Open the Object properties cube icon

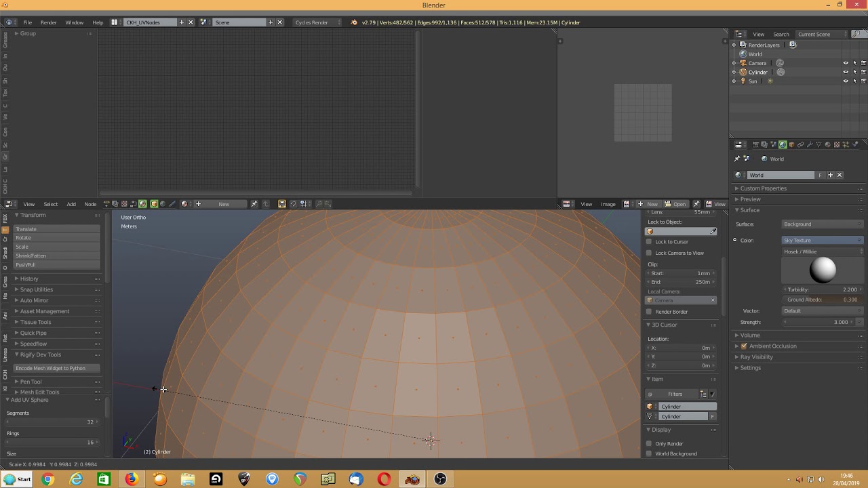click(791, 144)
